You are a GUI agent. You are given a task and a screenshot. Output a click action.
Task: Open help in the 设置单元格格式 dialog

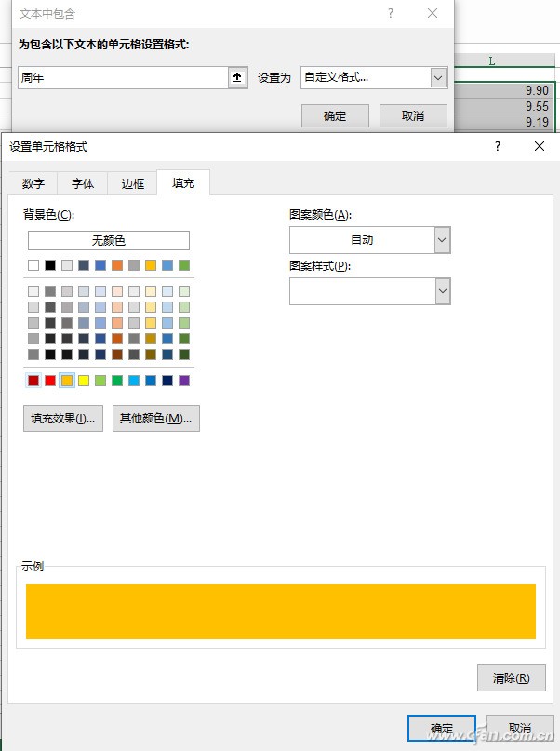click(x=498, y=146)
